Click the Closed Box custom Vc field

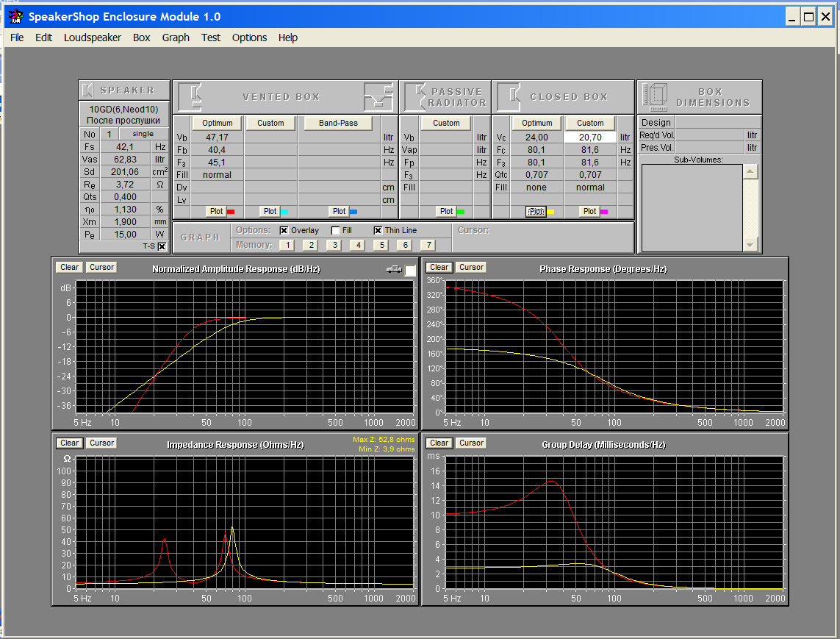[590, 138]
